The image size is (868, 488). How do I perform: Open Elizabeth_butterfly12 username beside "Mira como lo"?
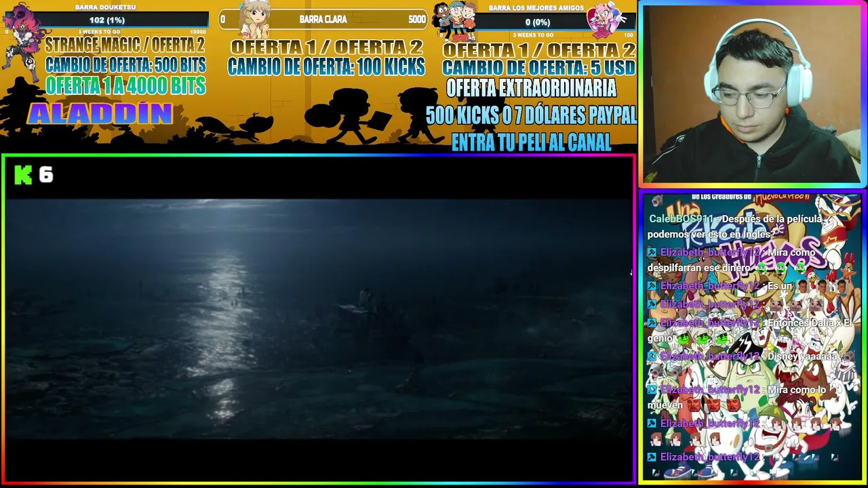pyautogui.click(x=710, y=390)
